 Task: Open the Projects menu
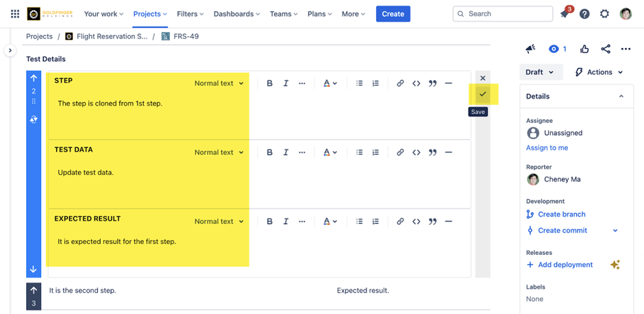tap(150, 14)
